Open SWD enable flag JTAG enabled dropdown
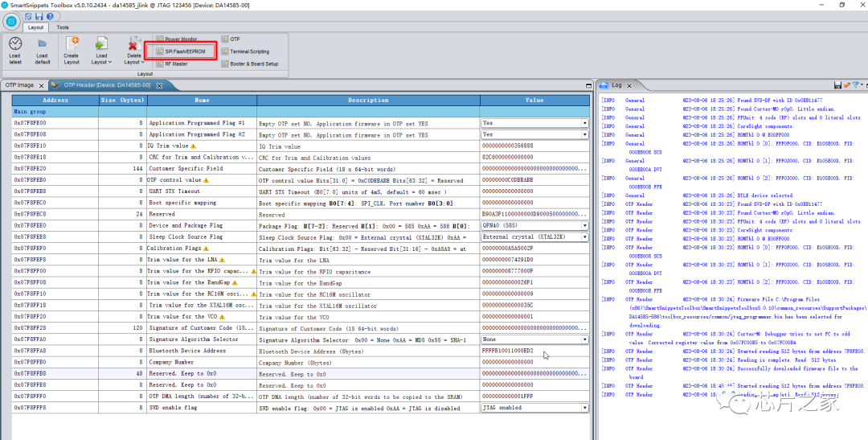868x440 pixels. tap(584, 407)
